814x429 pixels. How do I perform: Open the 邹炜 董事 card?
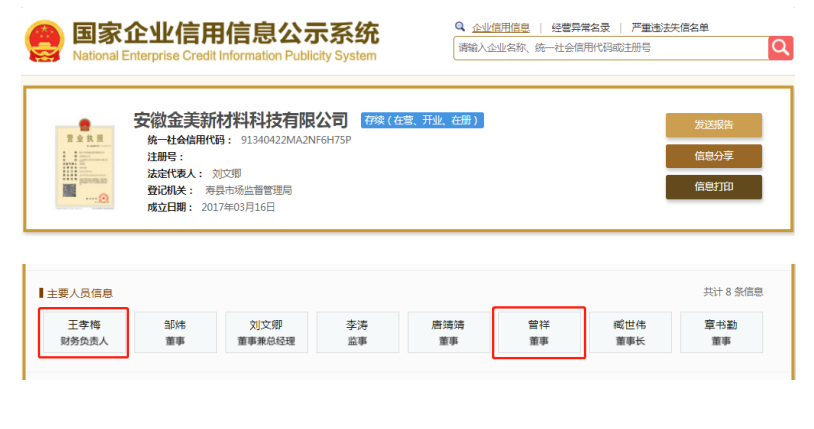(175, 332)
